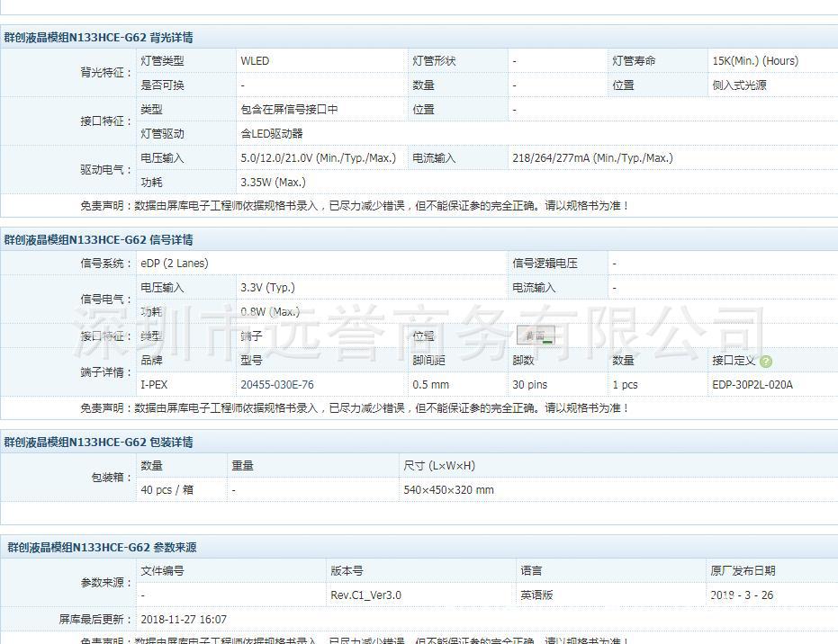This screenshot has height=644, width=838.
Task: Select the 英语版 language value
Action: (536, 595)
